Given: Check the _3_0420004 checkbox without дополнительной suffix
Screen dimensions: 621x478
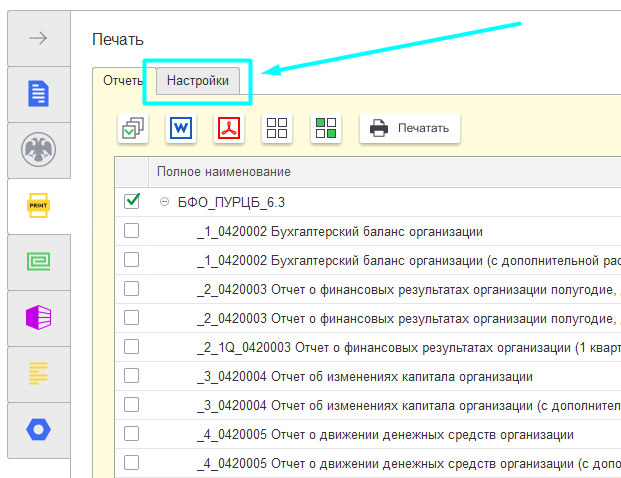Looking at the screenshot, I should [x=132, y=376].
